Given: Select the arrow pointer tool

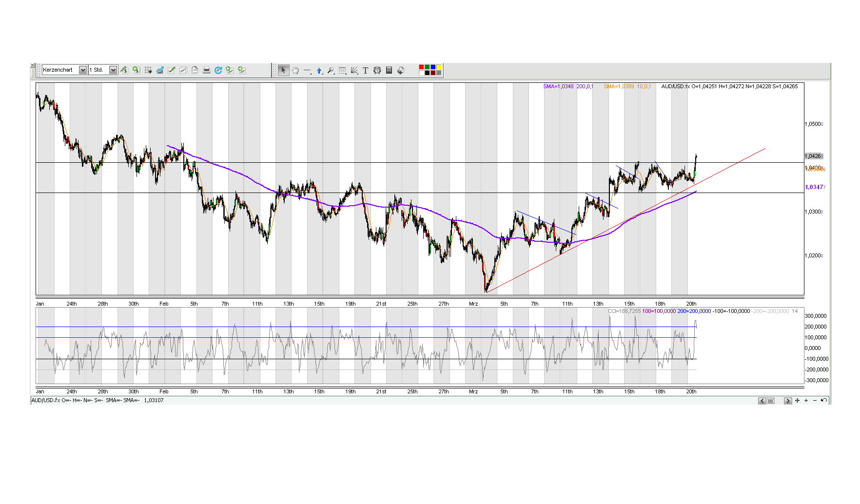Looking at the screenshot, I should [283, 70].
